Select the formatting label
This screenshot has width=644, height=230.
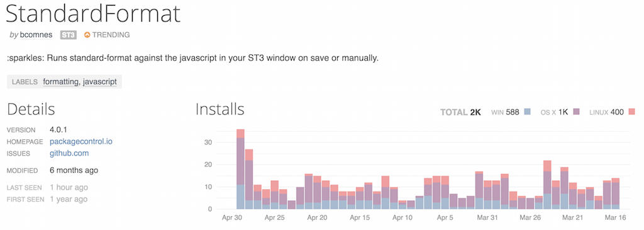61,82
